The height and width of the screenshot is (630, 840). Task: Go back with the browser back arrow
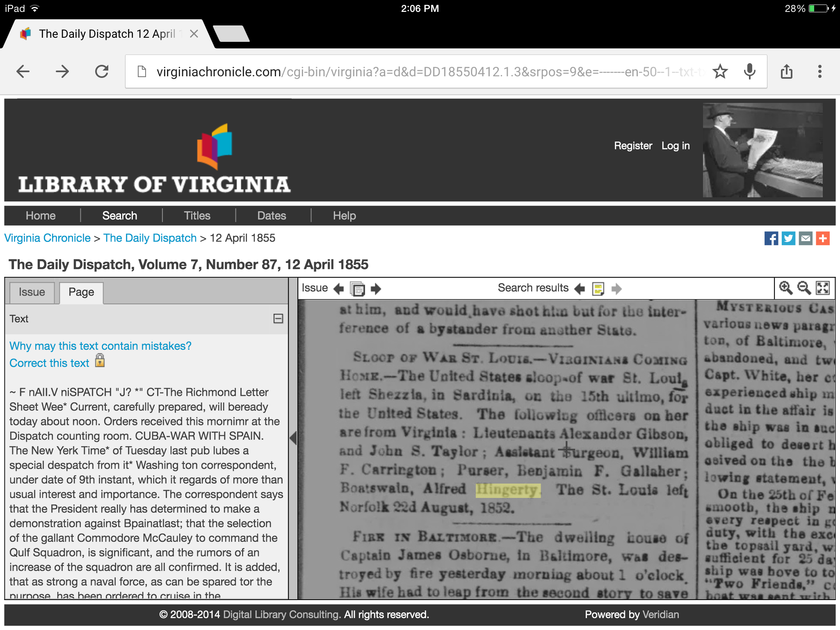[23, 72]
